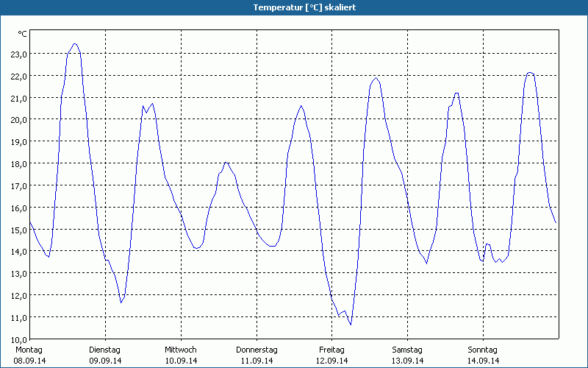The image size is (588, 368).
Task: Click Wednesday's 18°C temperature peak
Action: pyautogui.click(x=226, y=162)
